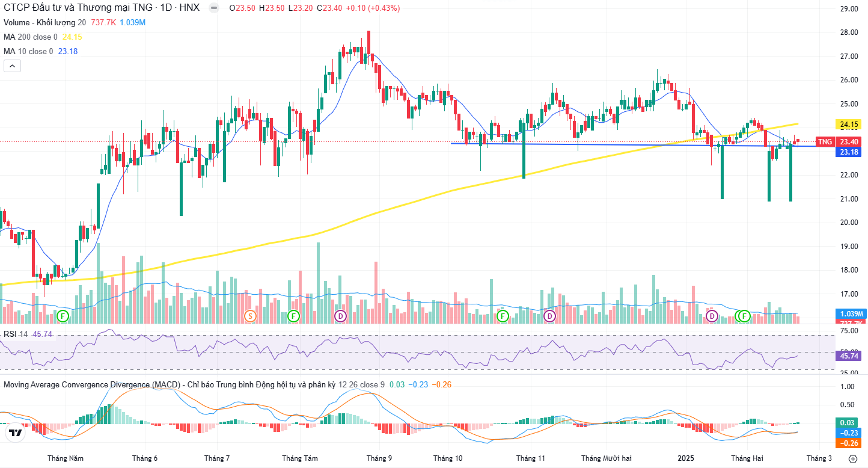Click the F marker near Tháng 10
Screen dimensions: 868x468
point(503,316)
